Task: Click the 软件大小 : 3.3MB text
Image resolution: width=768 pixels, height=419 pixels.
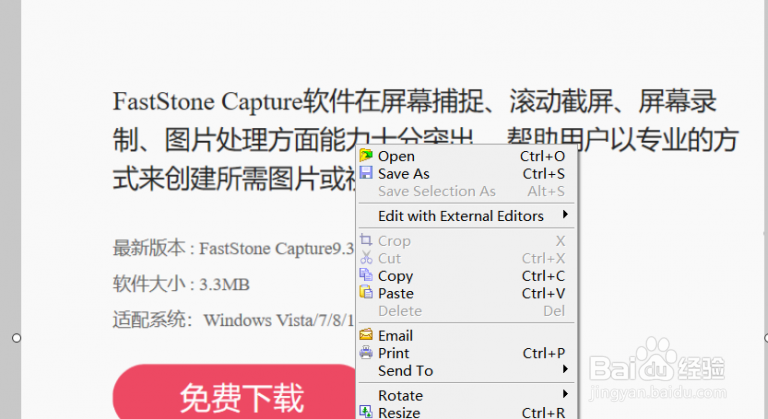Action: [x=181, y=284]
